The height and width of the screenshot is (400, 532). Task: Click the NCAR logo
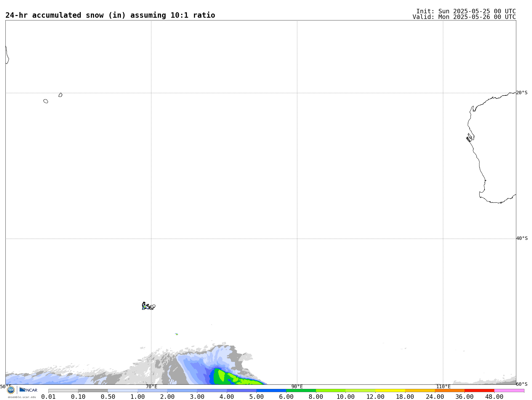[x=28, y=390]
